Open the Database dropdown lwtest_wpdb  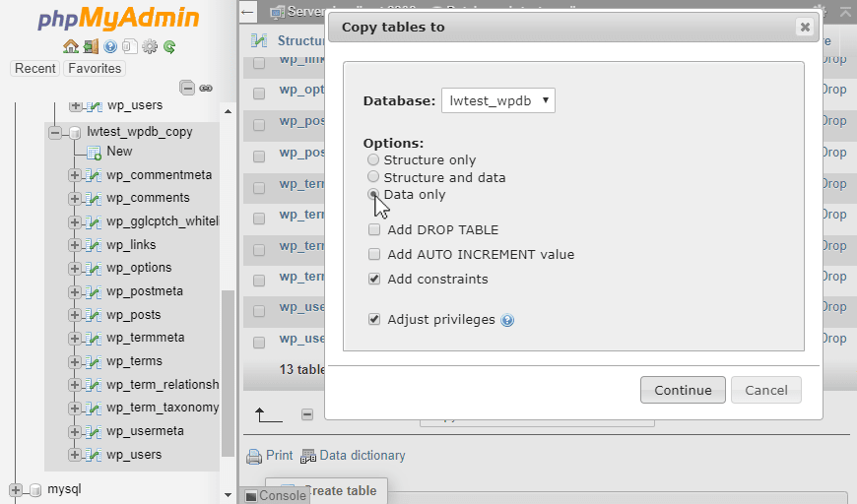pos(498,100)
